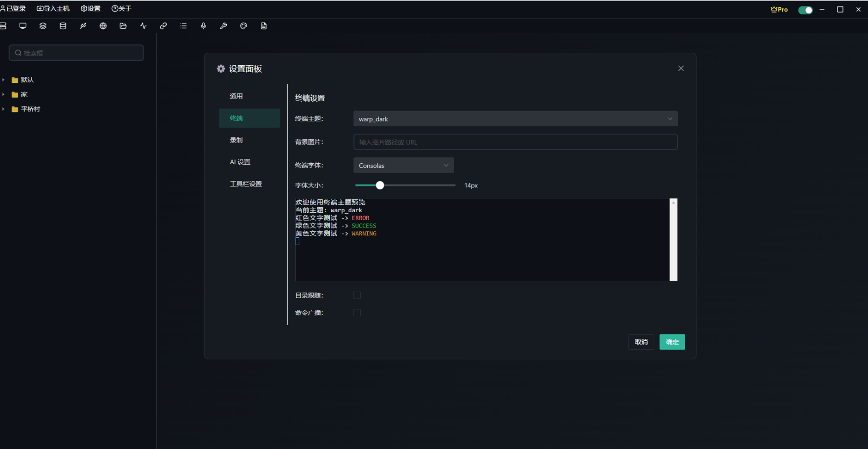
Task: Open the 终端主题 warp_dark dropdown
Action: pos(515,119)
